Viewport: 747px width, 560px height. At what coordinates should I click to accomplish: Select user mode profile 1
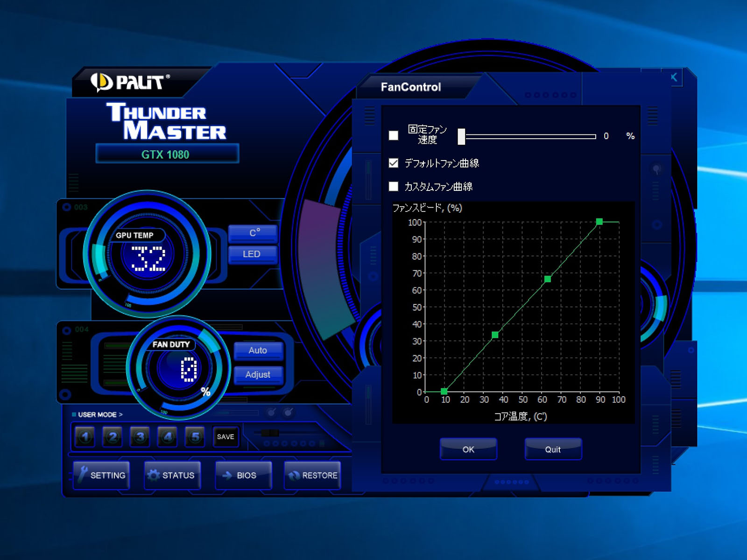point(85,437)
